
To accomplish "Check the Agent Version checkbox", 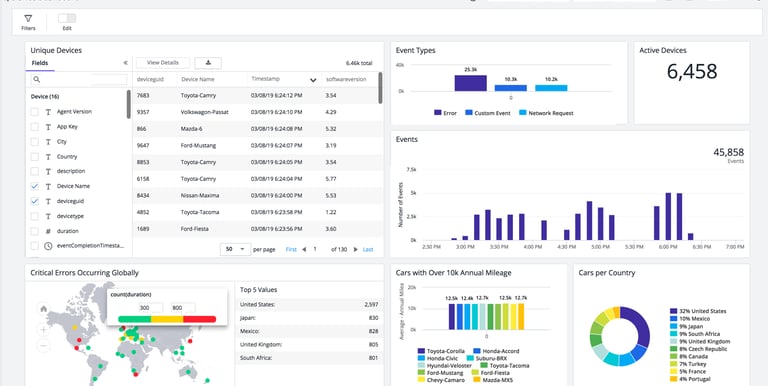I will coord(35,112).
